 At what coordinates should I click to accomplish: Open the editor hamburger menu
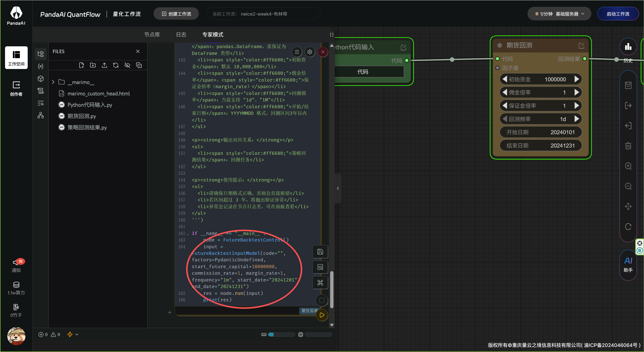pyautogui.click(x=297, y=52)
